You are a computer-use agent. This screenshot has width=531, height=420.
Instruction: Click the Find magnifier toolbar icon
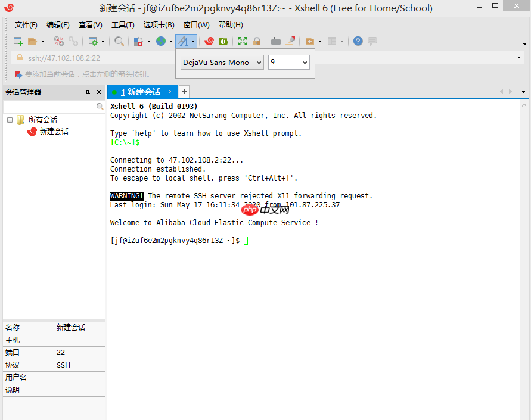click(x=119, y=41)
